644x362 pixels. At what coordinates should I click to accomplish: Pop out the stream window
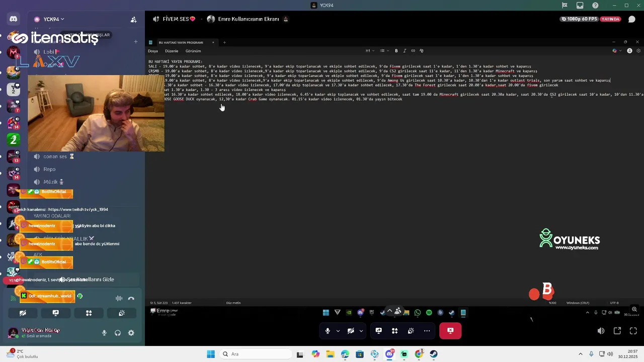click(x=617, y=331)
